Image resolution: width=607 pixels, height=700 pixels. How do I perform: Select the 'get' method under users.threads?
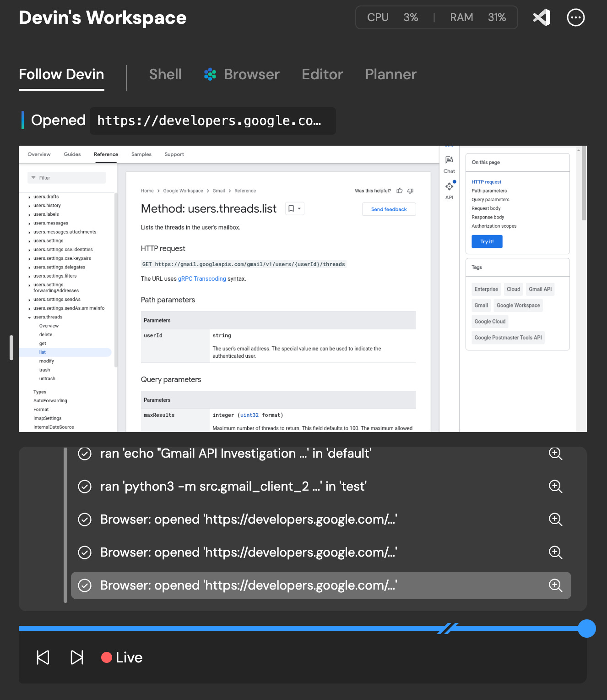click(x=43, y=344)
